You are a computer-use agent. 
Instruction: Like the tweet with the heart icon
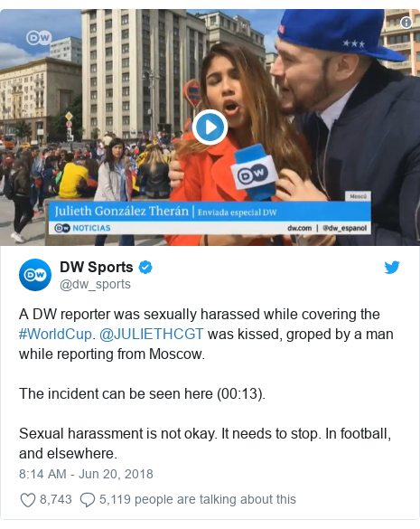(28, 500)
